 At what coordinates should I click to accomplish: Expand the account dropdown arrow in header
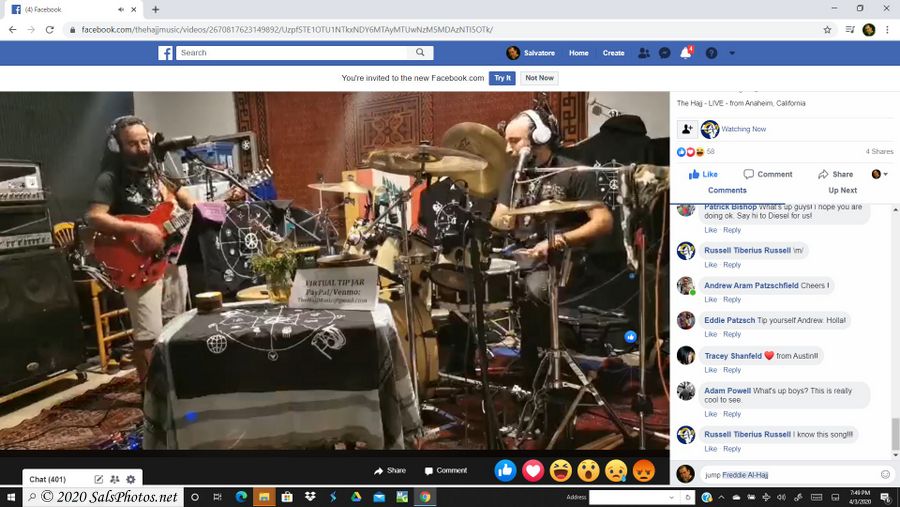coord(733,53)
